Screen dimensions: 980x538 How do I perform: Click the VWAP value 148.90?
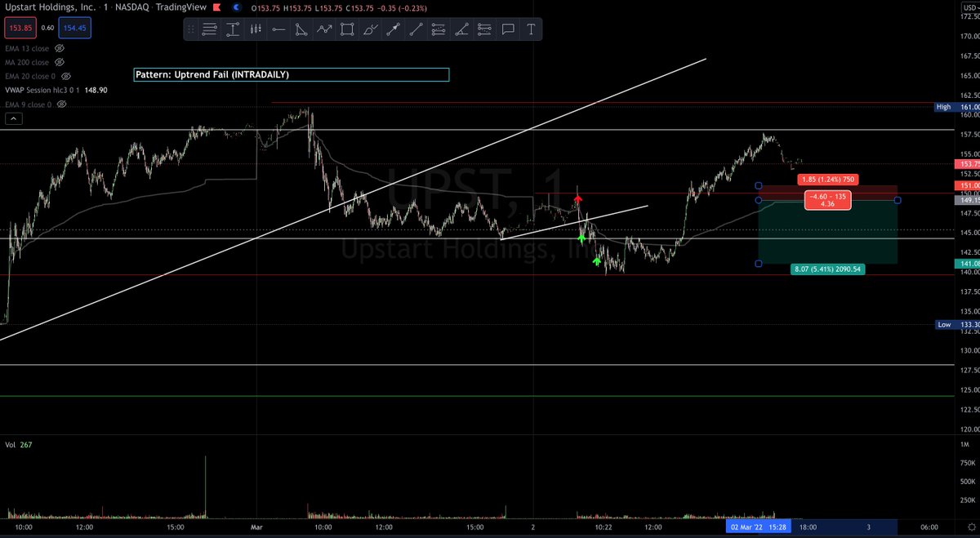(x=96, y=91)
